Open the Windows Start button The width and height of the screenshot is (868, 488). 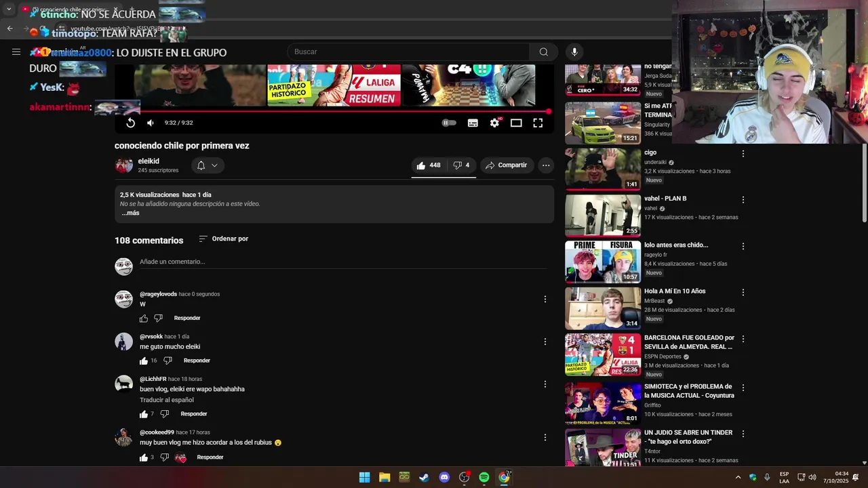click(x=365, y=477)
